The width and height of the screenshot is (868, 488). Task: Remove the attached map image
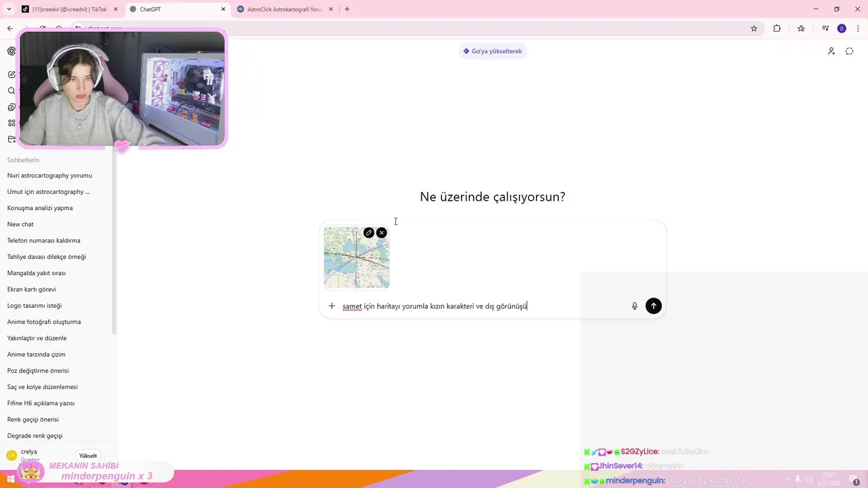pyautogui.click(x=382, y=232)
